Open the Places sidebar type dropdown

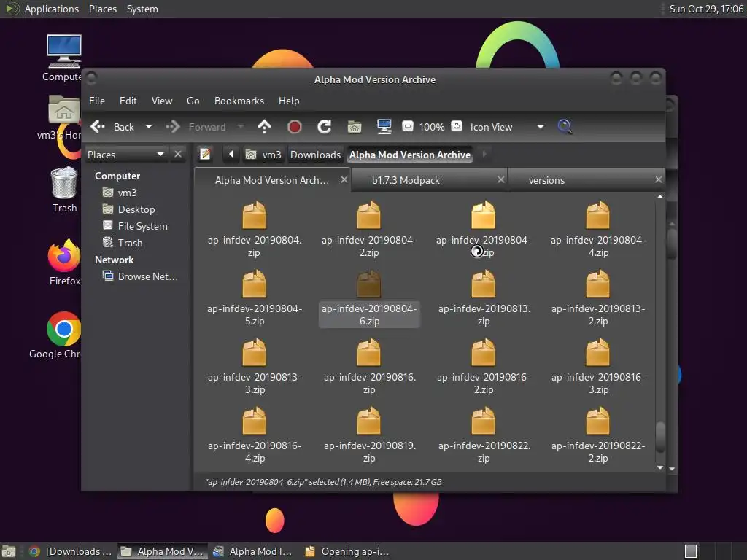coord(125,155)
